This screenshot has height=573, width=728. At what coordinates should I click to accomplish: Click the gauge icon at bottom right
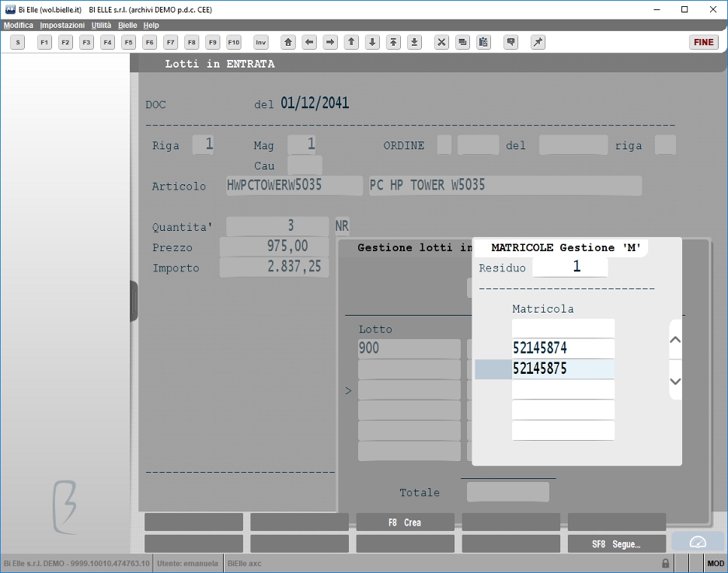(698, 543)
